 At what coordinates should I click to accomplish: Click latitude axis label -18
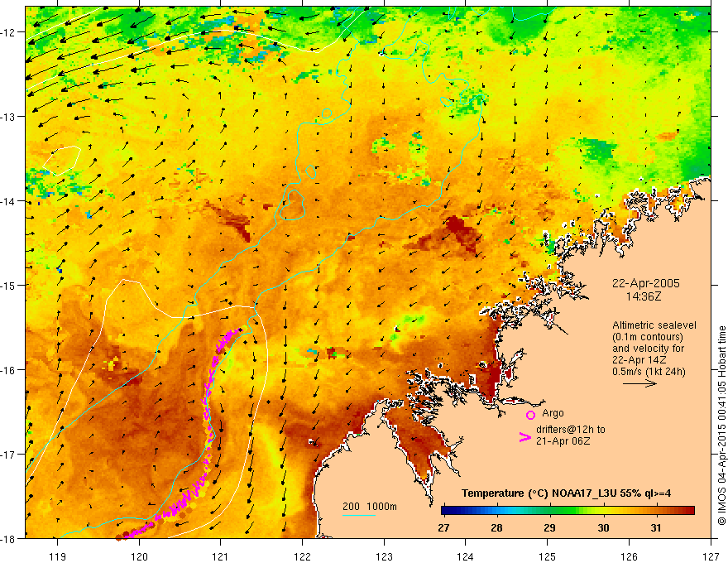click(9, 538)
